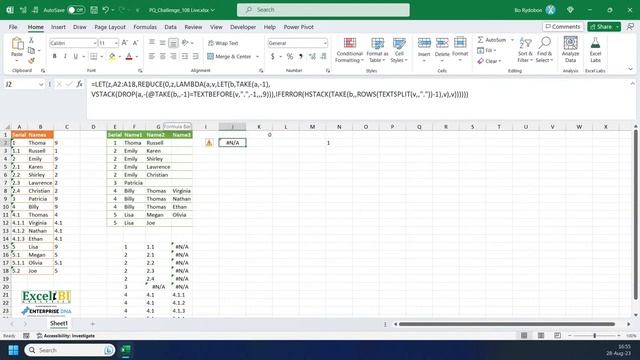This screenshot has width=640, height=360.
Task: Click the Undo arrow icon
Action: [x=106, y=10]
